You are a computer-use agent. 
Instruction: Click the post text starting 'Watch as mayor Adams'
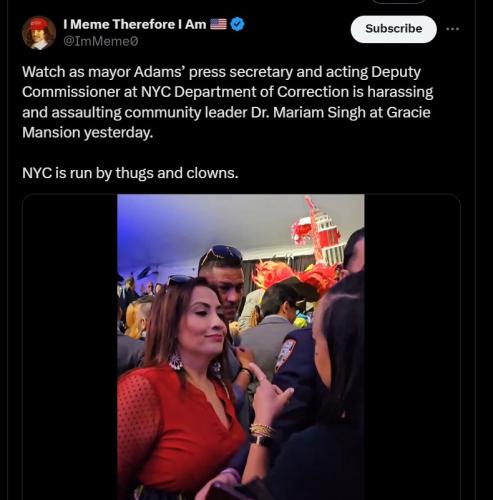(x=228, y=102)
